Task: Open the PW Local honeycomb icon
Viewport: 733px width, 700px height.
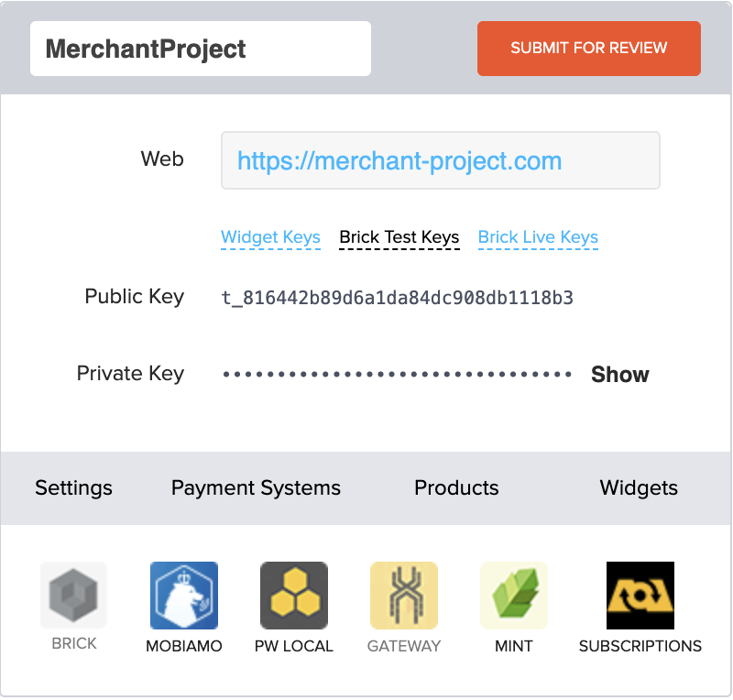Action: (294, 595)
